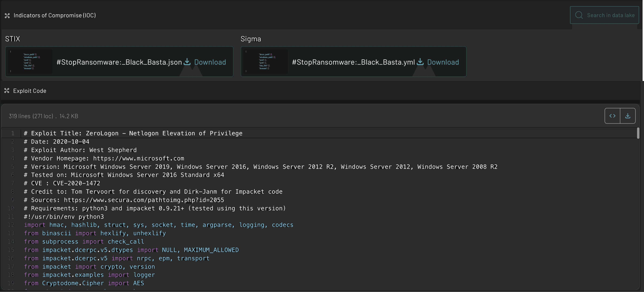Toggle raw code view angle-bracket button

coord(612,116)
